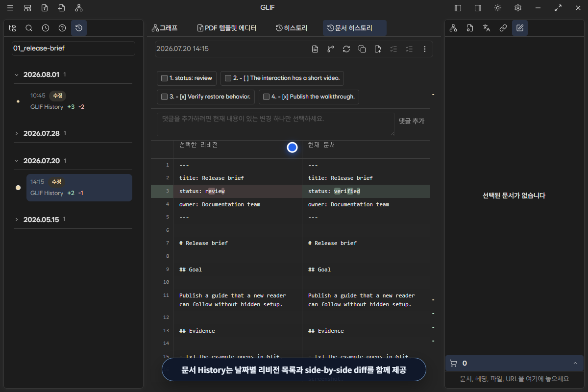Viewport: 588px width, 392px height.
Task: Collapse the cart panel chevron
Action: coord(575,363)
